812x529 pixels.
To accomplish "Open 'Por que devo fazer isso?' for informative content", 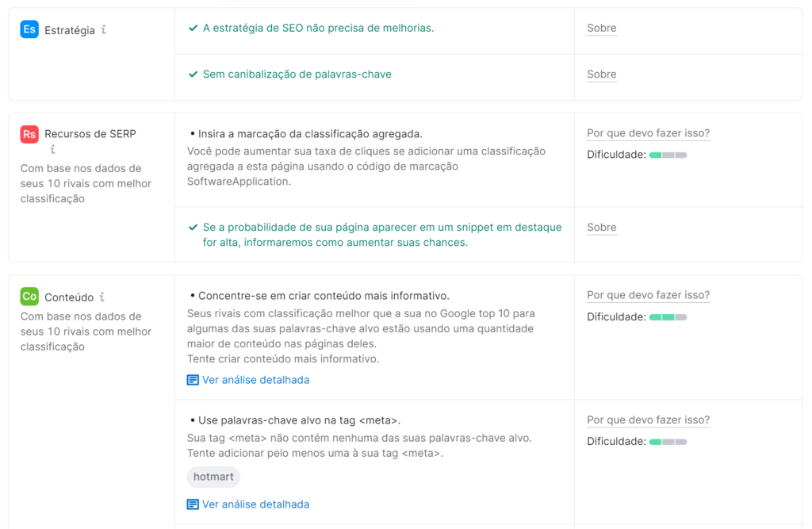I will coord(648,295).
